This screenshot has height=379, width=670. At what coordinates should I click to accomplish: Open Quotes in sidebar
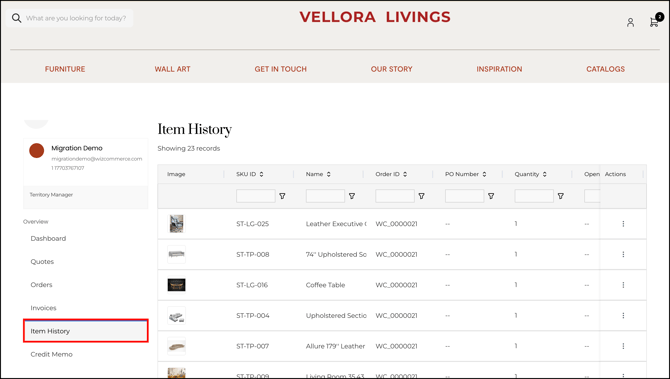(42, 261)
